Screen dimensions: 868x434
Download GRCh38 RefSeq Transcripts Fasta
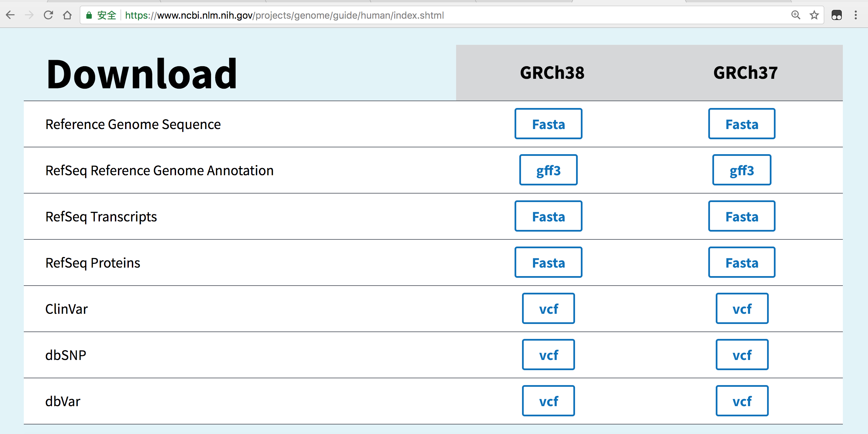[x=548, y=216]
